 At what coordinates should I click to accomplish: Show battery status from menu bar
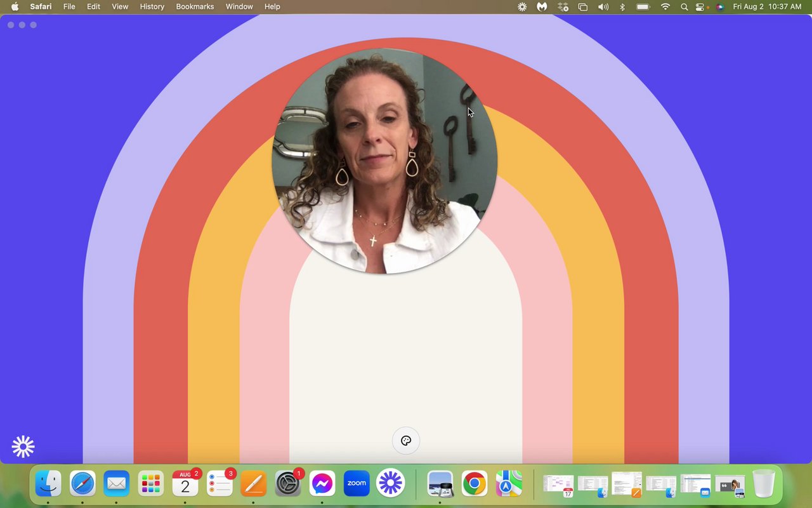coord(643,6)
